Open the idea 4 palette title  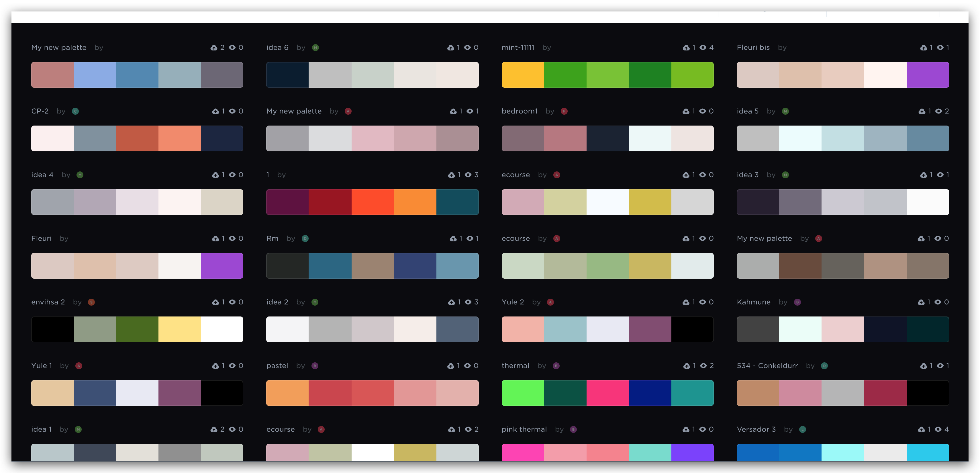coord(42,175)
